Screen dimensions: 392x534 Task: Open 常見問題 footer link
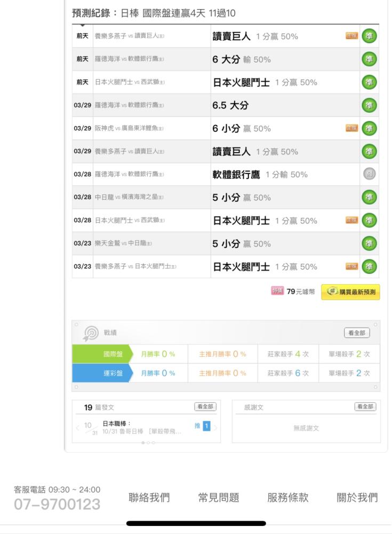click(x=219, y=498)
